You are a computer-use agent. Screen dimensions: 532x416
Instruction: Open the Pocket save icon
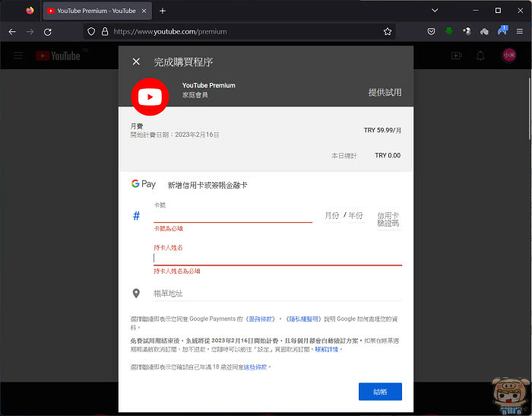pyautogui.click(x=431, y=32)
